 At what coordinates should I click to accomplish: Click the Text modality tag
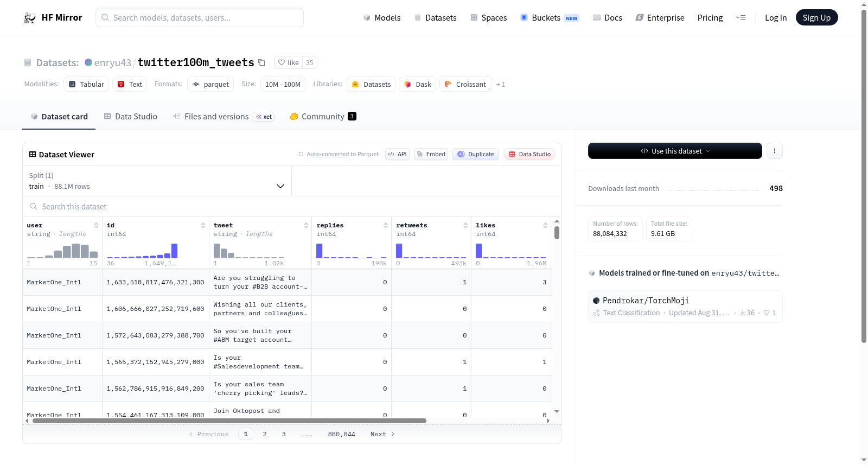(x=130, y=84)
